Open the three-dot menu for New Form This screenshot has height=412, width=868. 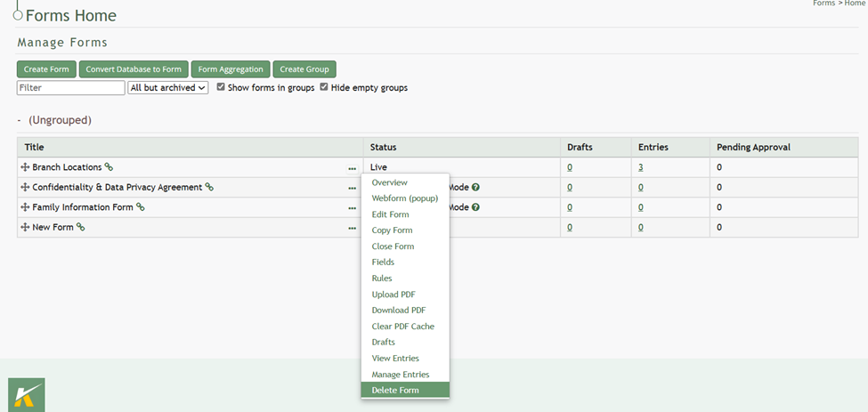pyautogui.click(x=353, y=228)
